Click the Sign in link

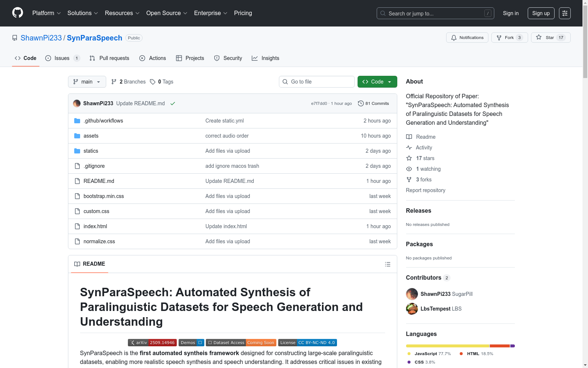pyautogui.click(x=511, y=13)
